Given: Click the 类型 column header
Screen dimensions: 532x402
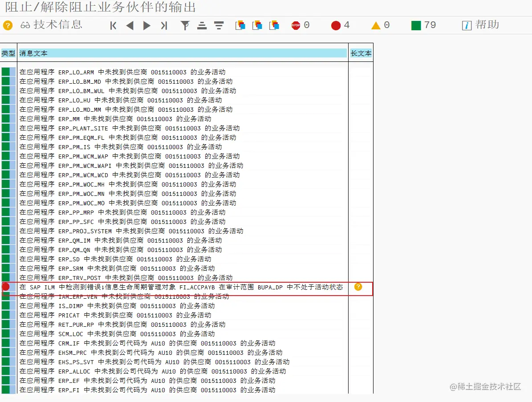Looking at the screenshot, I should pyautogui.click(x=8, y=53).
